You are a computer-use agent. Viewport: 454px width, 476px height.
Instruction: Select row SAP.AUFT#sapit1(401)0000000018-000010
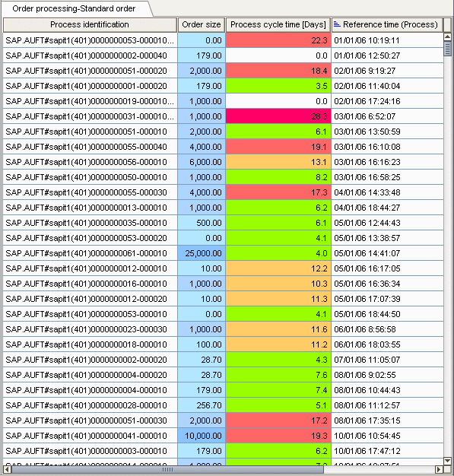[224, 344]
